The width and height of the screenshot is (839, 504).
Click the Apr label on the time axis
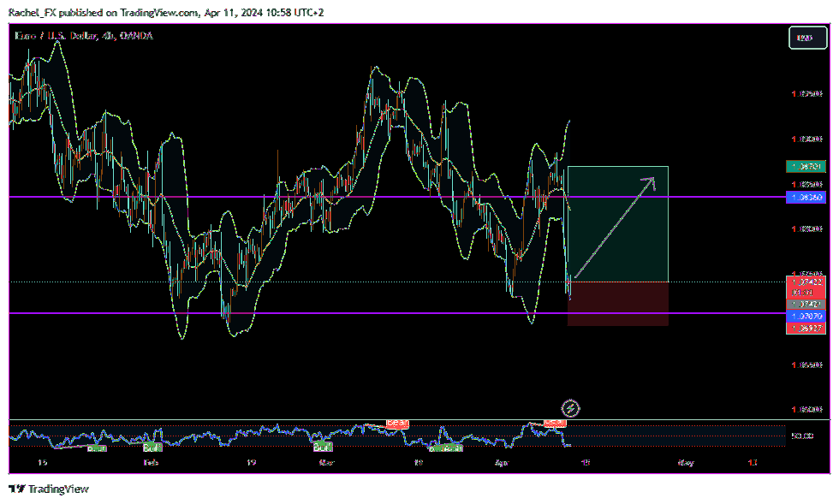pos(502,462)
